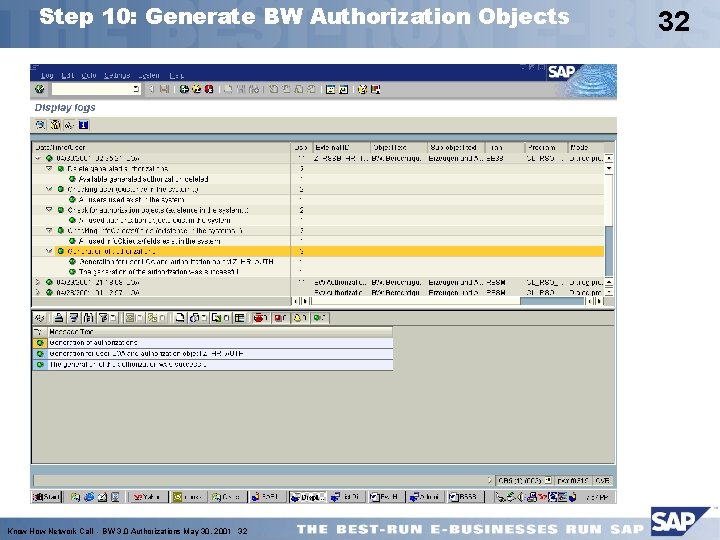This screenshot has width=720, height=540.
Task: Click the green Enter checkmark icon
Action: (40, 89)
